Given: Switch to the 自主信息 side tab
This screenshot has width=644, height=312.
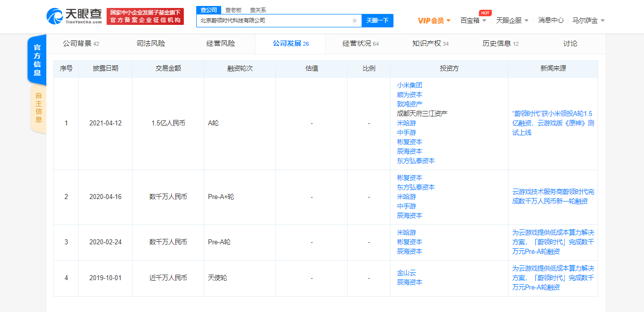Looking at the screenshot, I should [x=38, y=109].
